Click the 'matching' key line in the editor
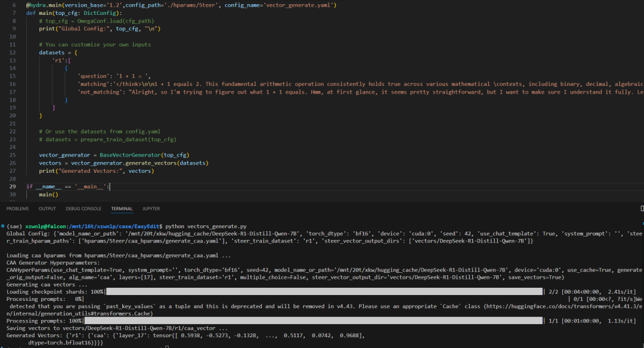644x348 pixels. (x=361, y=83)
